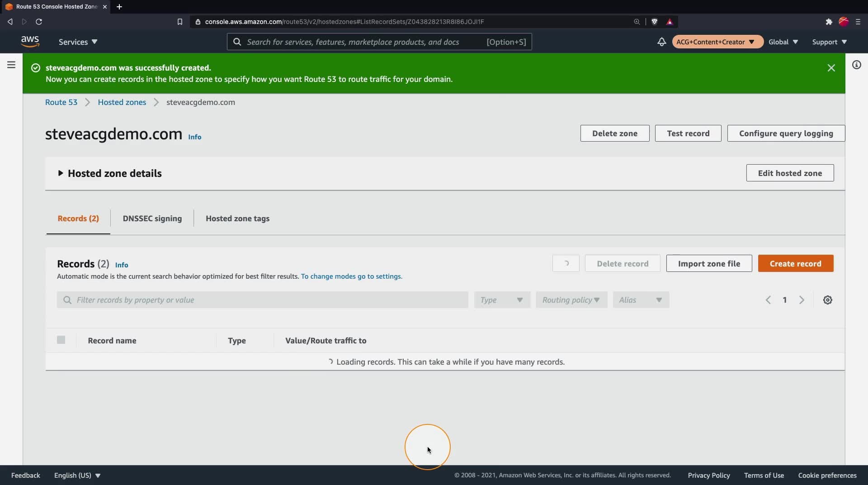This screenshot has height=485, width=868.
Task: Dismiss the green success banner
Action: click(x=831, y=68)
